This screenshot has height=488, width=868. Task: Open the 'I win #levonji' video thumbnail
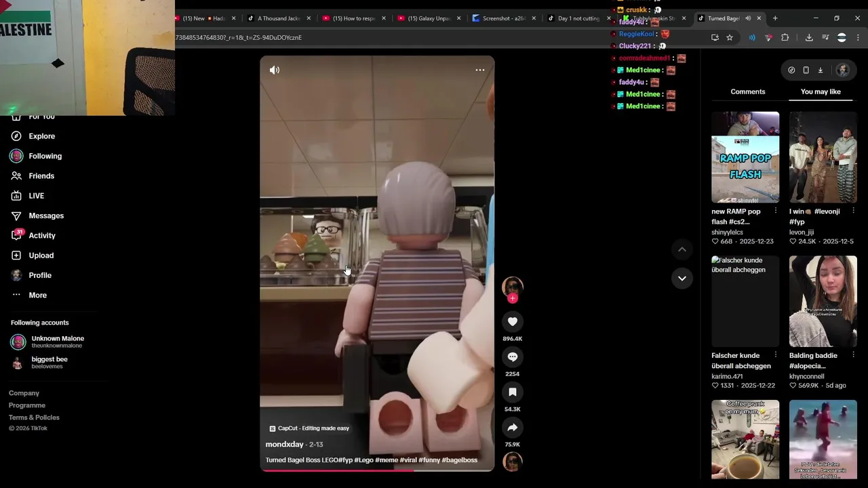pyautogui.click(x=823, y=157)
